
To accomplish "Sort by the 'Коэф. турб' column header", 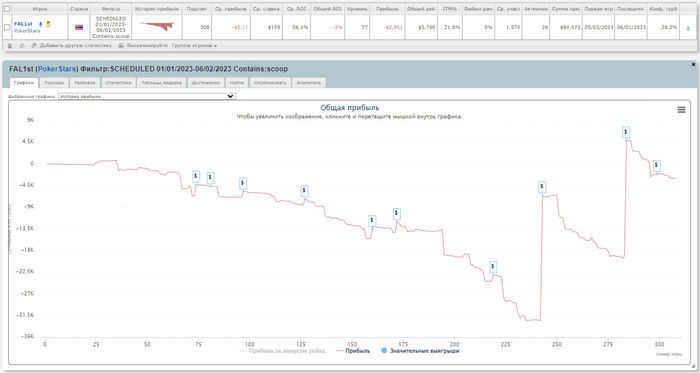I will tap(663, 9).
